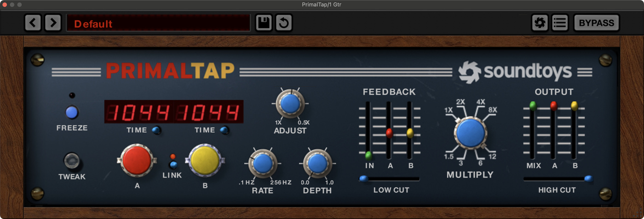Open Soundtoys settings gear icon

point(540,23)
